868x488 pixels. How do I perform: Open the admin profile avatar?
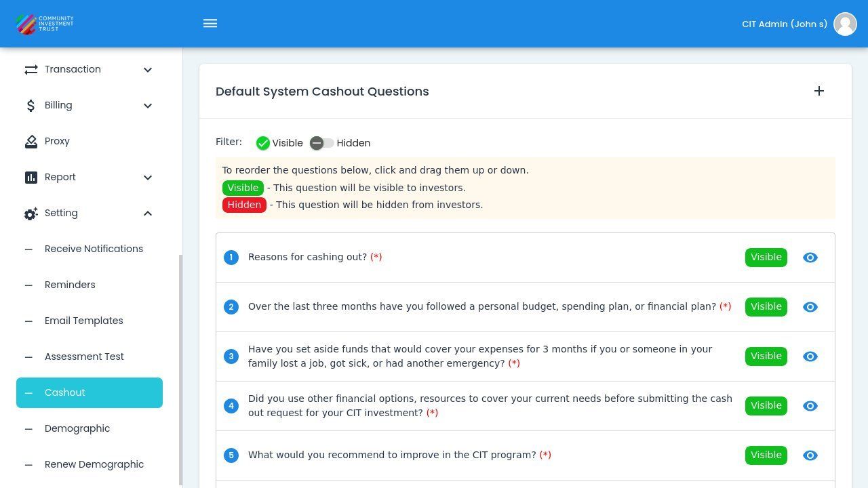(x=845, y=24)
